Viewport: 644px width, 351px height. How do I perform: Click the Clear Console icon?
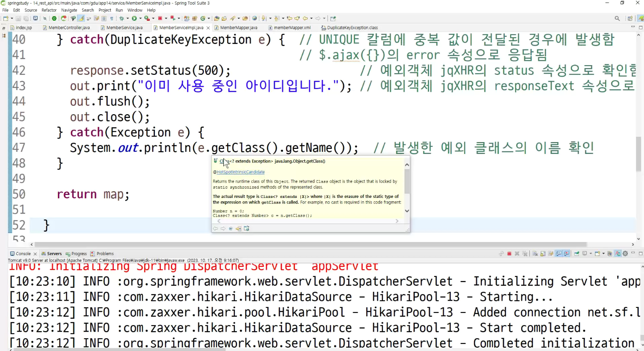pyautogui.click(x=535, y=254)
